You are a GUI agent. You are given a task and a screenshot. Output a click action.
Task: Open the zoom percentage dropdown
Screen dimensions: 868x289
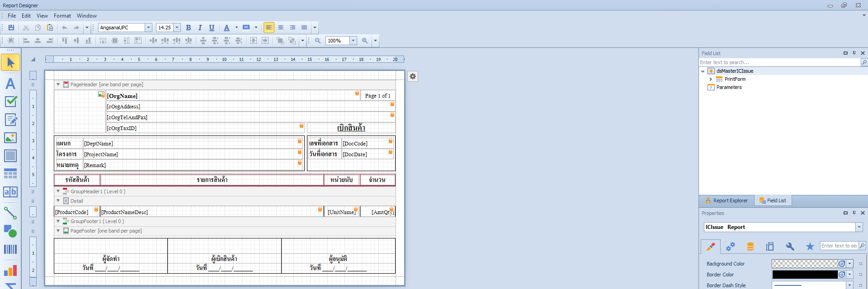pos(354,41)
